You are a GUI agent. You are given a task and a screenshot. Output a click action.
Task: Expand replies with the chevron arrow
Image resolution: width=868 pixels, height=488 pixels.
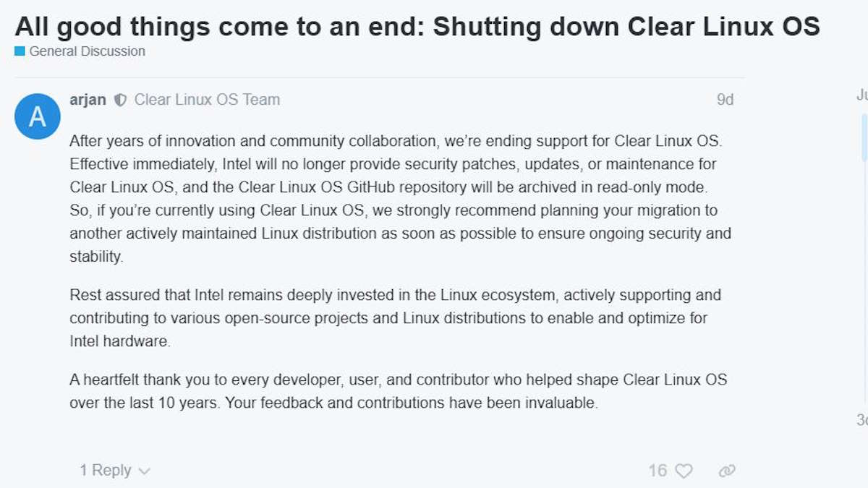coord(144,471)
